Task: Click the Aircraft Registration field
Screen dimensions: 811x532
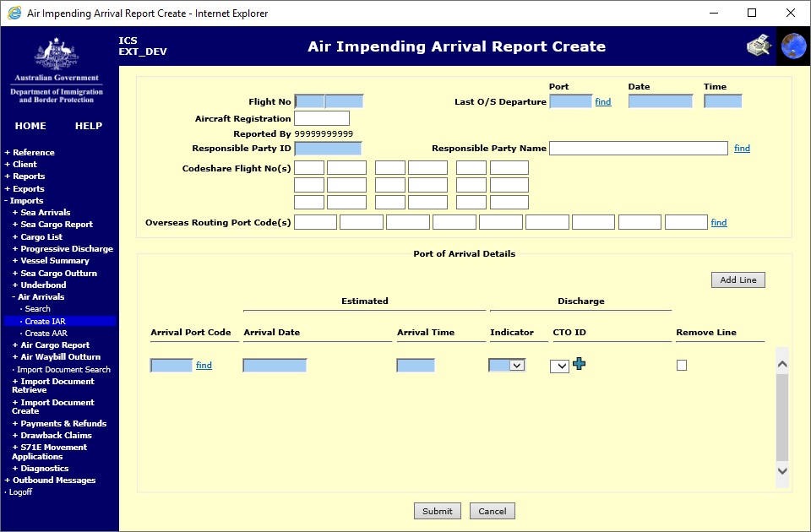Action: (322, 118)
